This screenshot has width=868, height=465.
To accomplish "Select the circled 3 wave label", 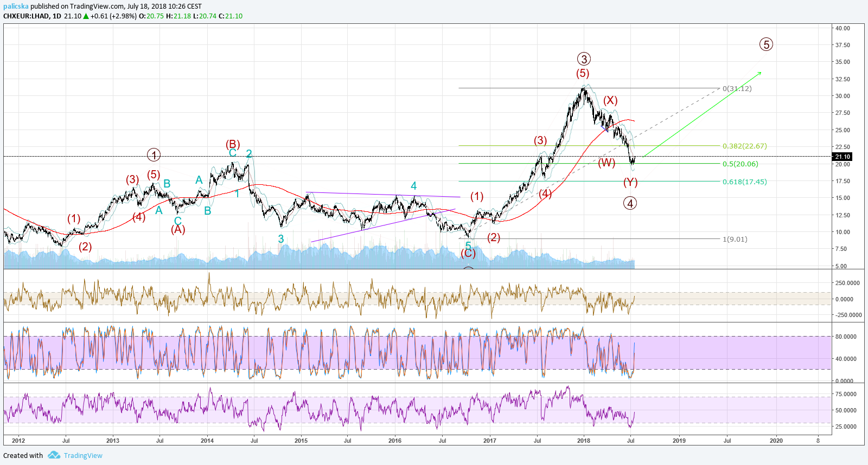I will pos(584,59).
